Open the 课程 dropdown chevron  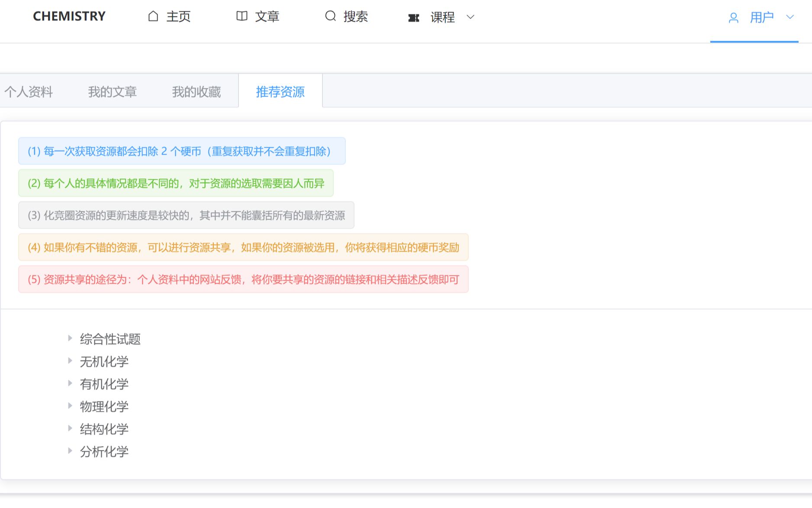pos(470,17)
